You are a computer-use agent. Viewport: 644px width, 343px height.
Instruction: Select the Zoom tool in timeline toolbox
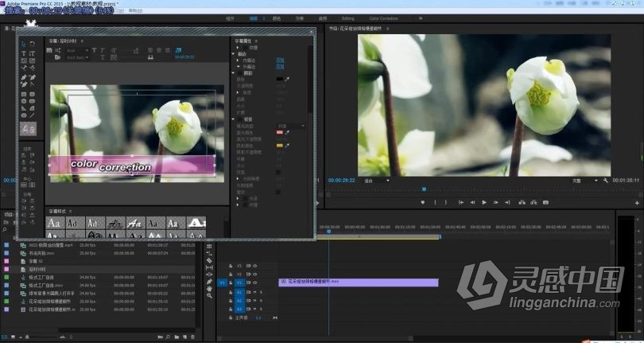click(x=209, y=296)
